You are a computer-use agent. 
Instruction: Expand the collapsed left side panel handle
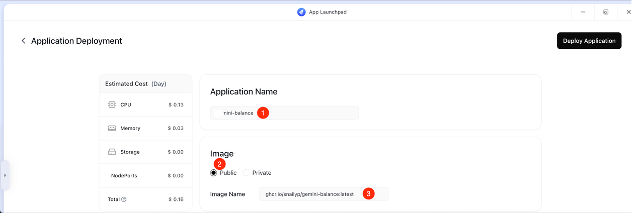pyautogui.click(x=5, y=175)
